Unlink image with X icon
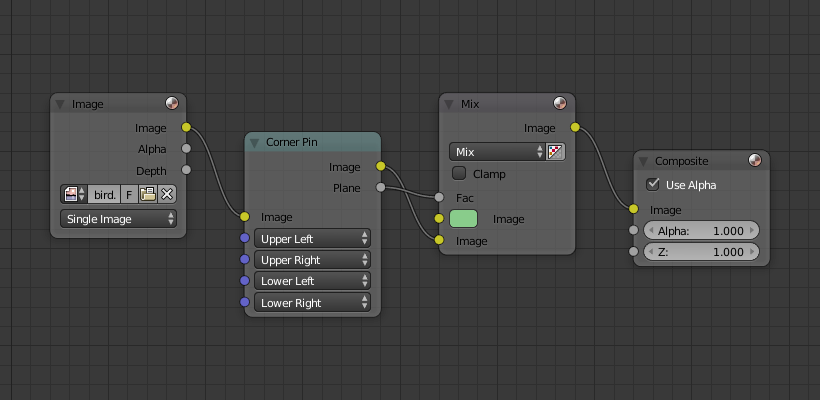 pos(167,195)
